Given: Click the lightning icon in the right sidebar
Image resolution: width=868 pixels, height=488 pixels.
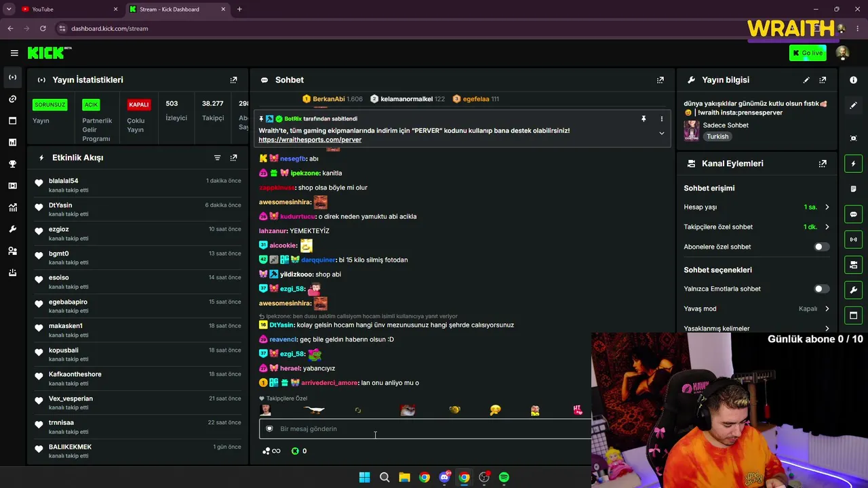Looking at the screenshot, I should (853, 163).
